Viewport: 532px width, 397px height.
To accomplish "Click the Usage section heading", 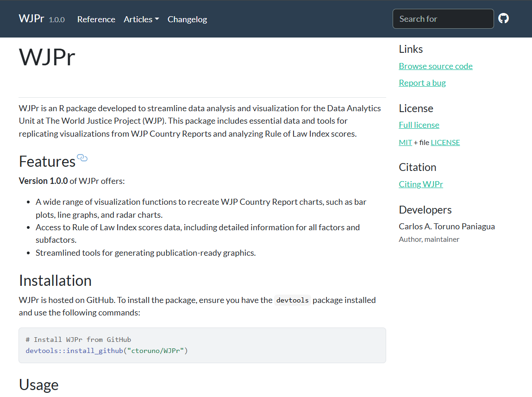I will tap(39, 385).
